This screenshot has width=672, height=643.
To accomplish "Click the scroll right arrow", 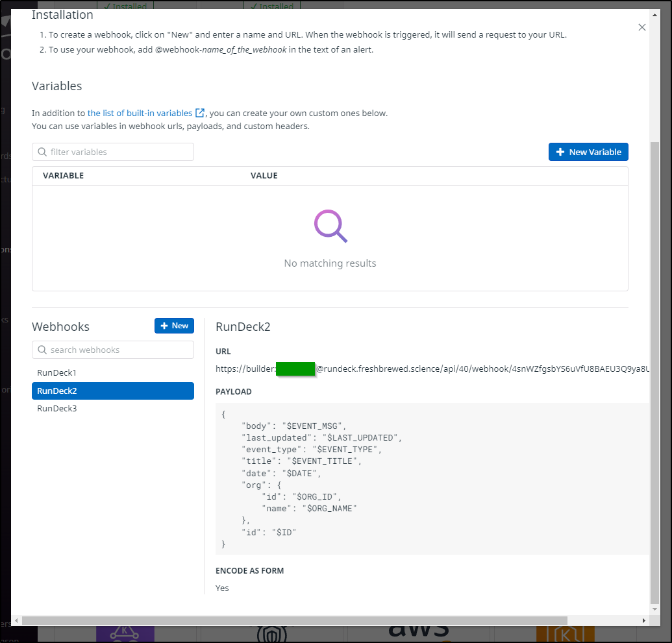I will pyautogui.click(x=643, y=621).
